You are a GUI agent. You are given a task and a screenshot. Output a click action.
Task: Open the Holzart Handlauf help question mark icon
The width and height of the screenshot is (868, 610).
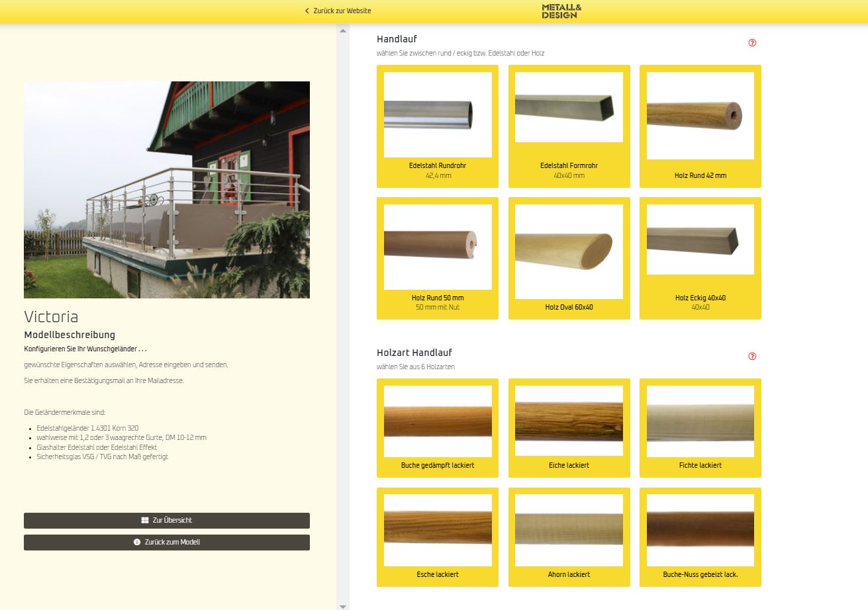coord(752,357)
